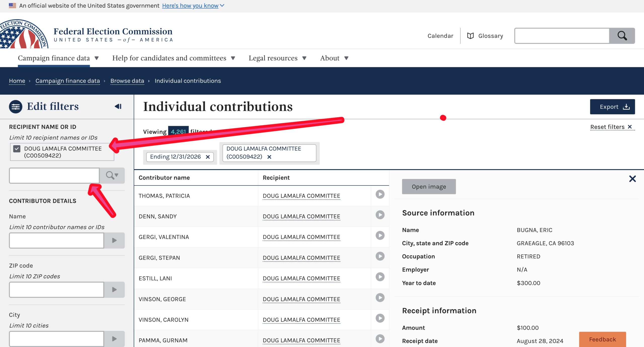
Task: Open recipient link in VINSON, CAROLYN row
Action: click(301, 320)
